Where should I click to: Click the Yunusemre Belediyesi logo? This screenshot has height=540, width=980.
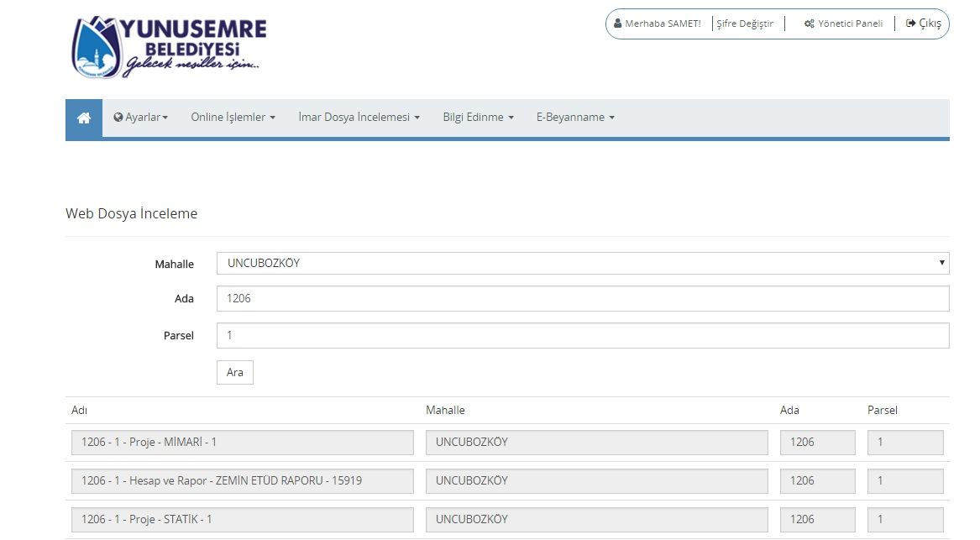pos(170,47)
